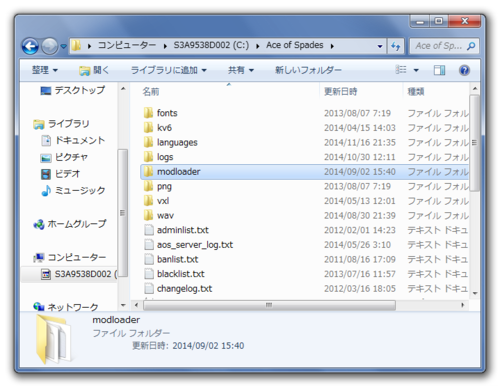The height and width of the screenshot is (387, 500).
Task: Select aos_server_log.txt file icon
Action: pos(149,245)
